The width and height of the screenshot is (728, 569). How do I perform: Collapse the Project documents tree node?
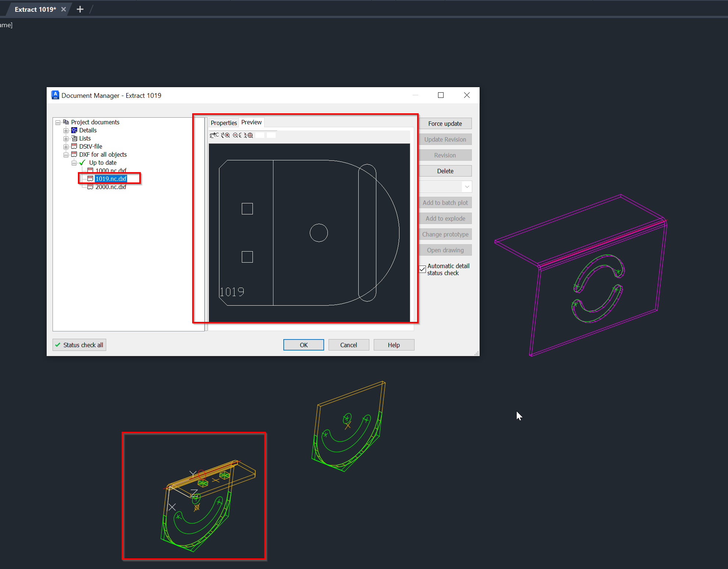pyautogui.click(x=58, y=122)
